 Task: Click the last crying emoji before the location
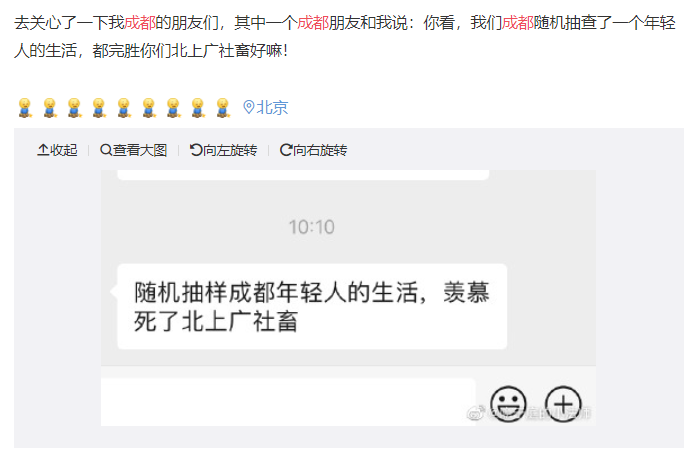pos(223,108)
